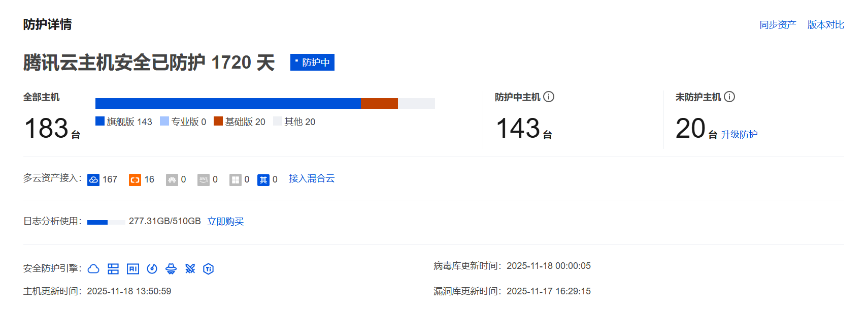This screenshot has height=336, width=868.
Task: Click the Alibaba Cloud count 16
Action: click(x=149, y=179)
